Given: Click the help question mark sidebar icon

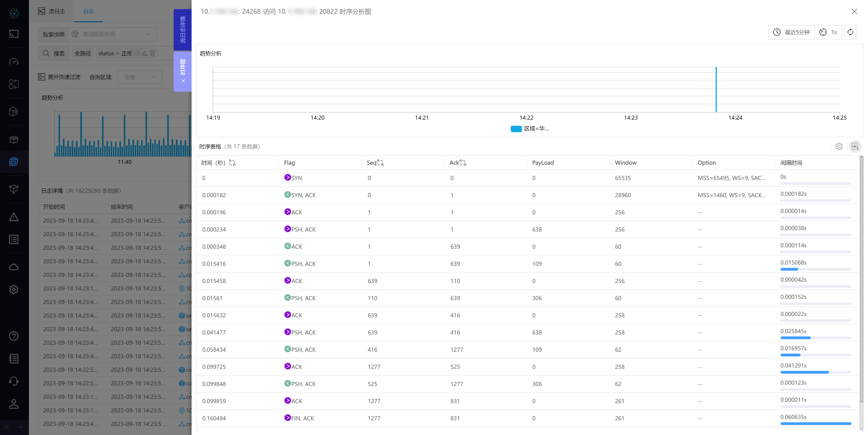Looking at the screenshot, I should point(14,336).
